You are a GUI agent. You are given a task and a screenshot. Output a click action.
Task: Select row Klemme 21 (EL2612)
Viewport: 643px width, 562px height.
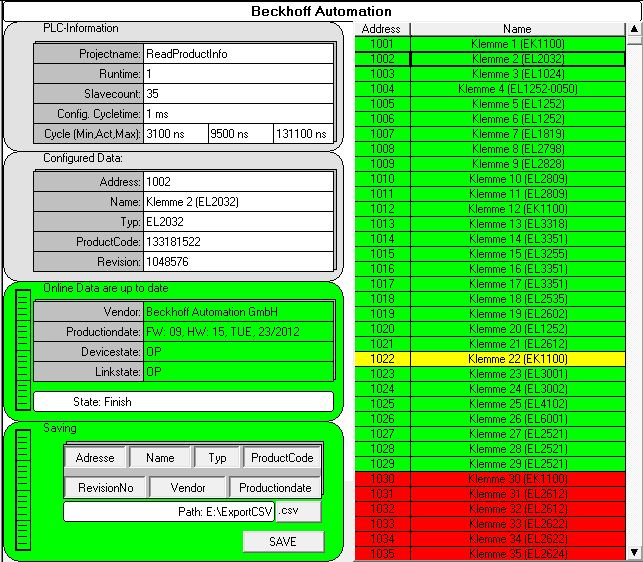490,344
